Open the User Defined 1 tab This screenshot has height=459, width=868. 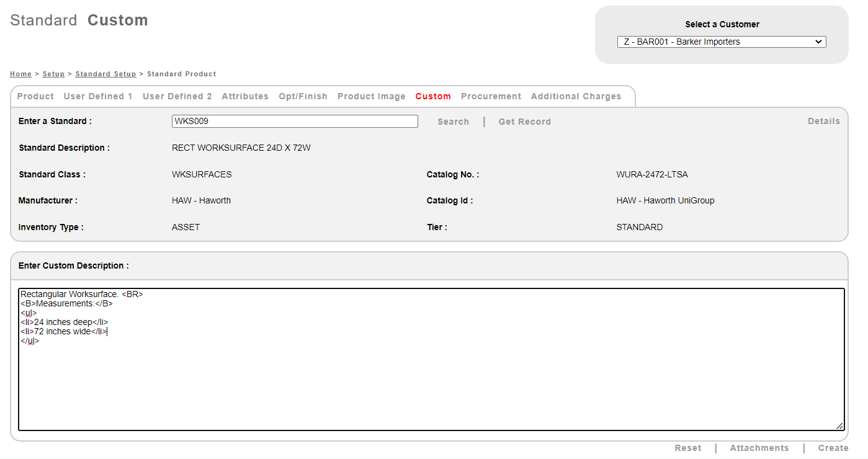[x=98, y=97]
